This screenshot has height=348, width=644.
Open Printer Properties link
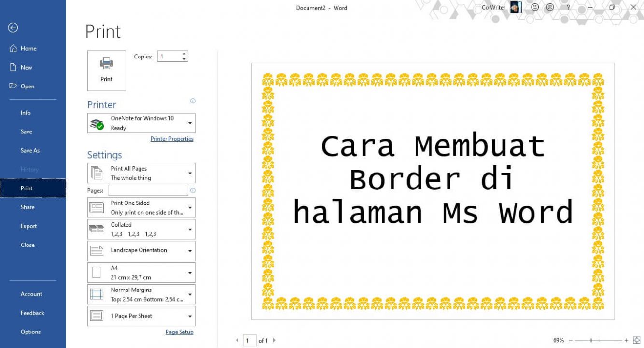tap(172, 139)
